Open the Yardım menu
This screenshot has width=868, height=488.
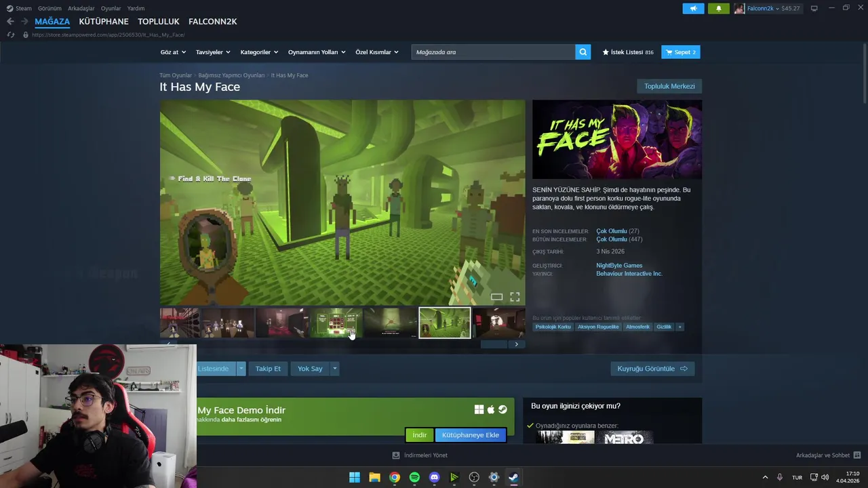pos(136,8)
